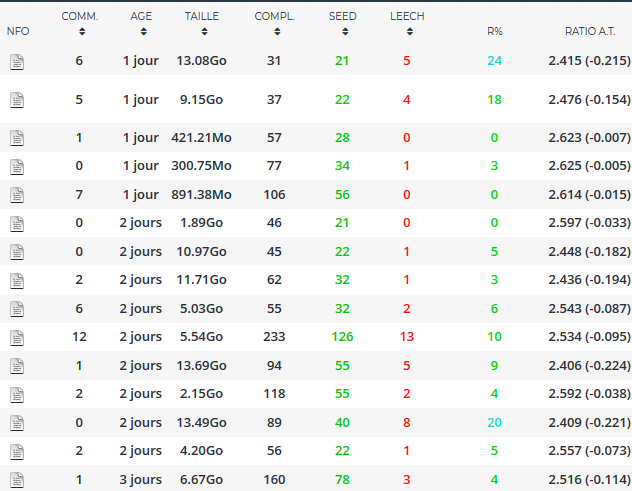
Task: Sort by TAILLE column arrows
Action: [x=204, y=31]
